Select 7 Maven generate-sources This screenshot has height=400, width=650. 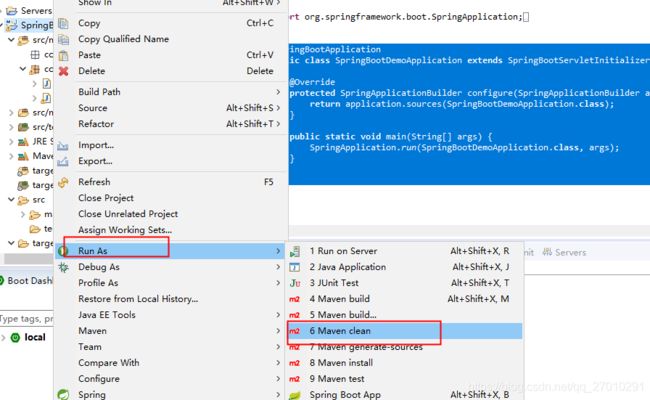(405, 347)
